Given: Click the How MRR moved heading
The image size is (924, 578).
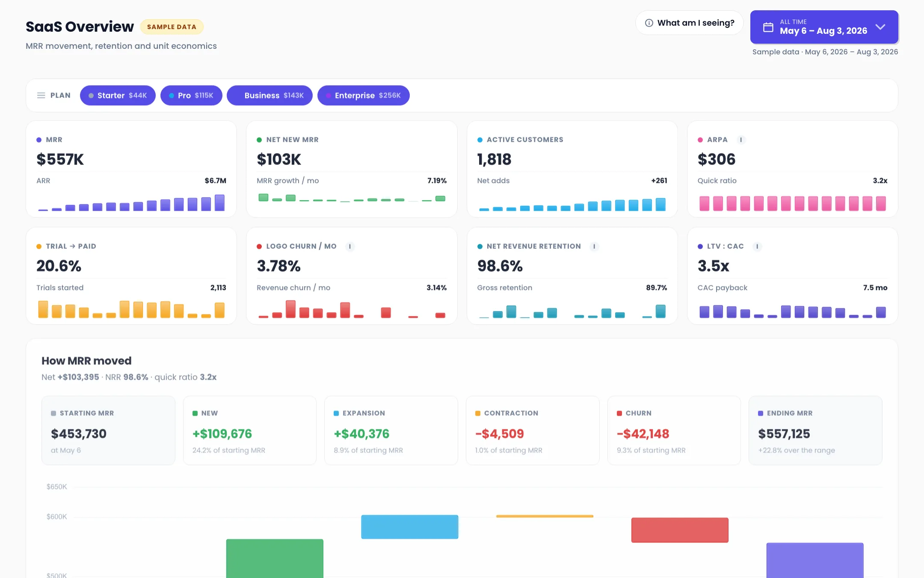Looking at the screenshot, I should tap(86, 361).
